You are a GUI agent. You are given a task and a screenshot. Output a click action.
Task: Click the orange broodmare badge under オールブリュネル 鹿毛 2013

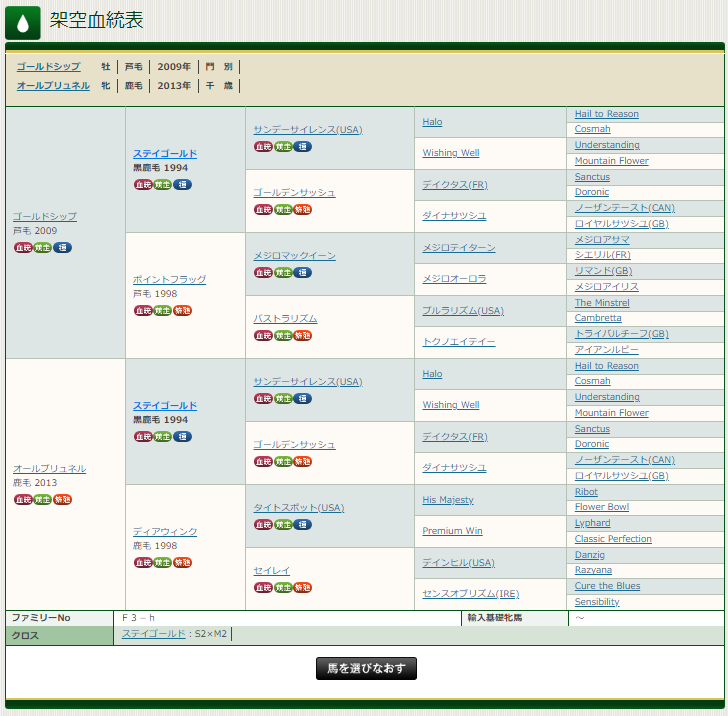click(x=62, y=500)
